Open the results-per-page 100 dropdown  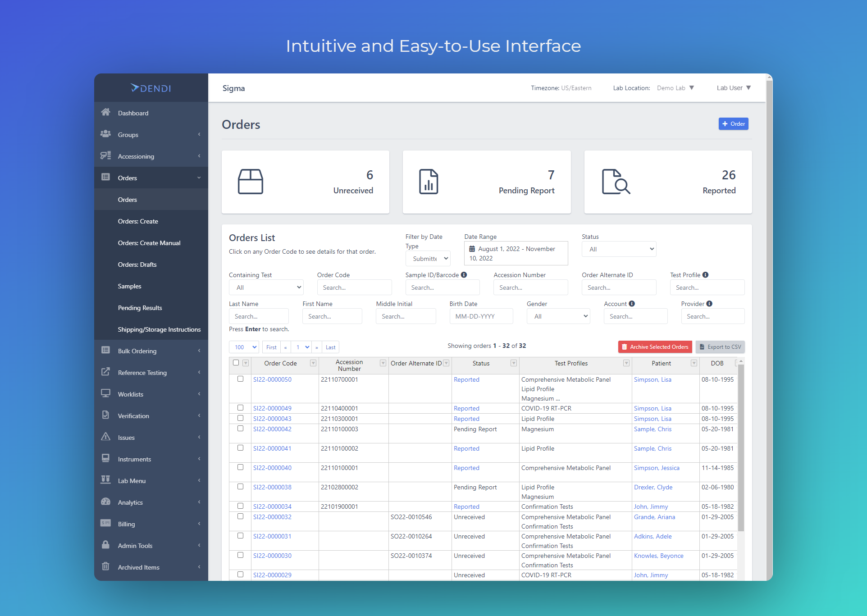point(243,347)
